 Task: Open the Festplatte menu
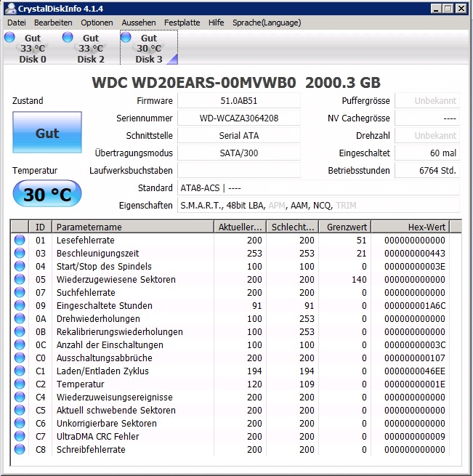[182, 23]
